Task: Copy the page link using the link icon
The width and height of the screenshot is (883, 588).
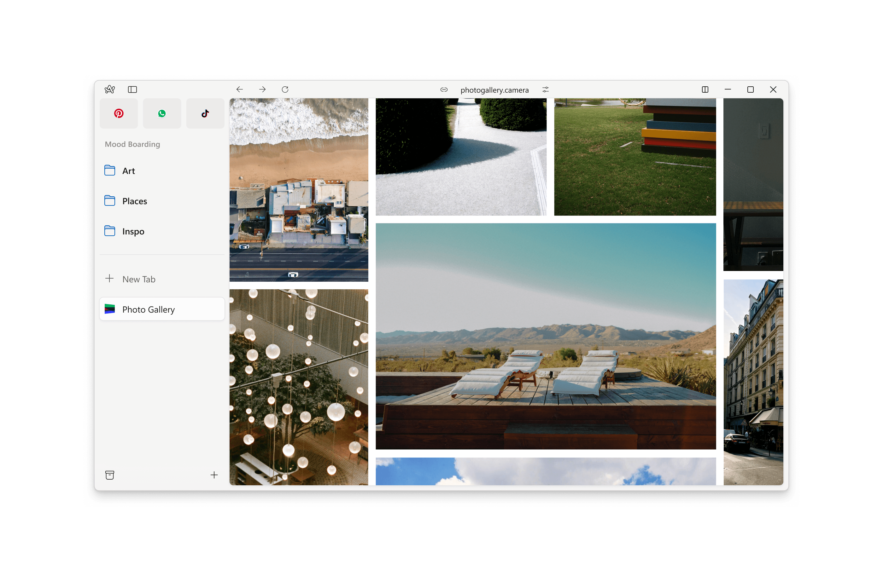Action: coord(444,89)
